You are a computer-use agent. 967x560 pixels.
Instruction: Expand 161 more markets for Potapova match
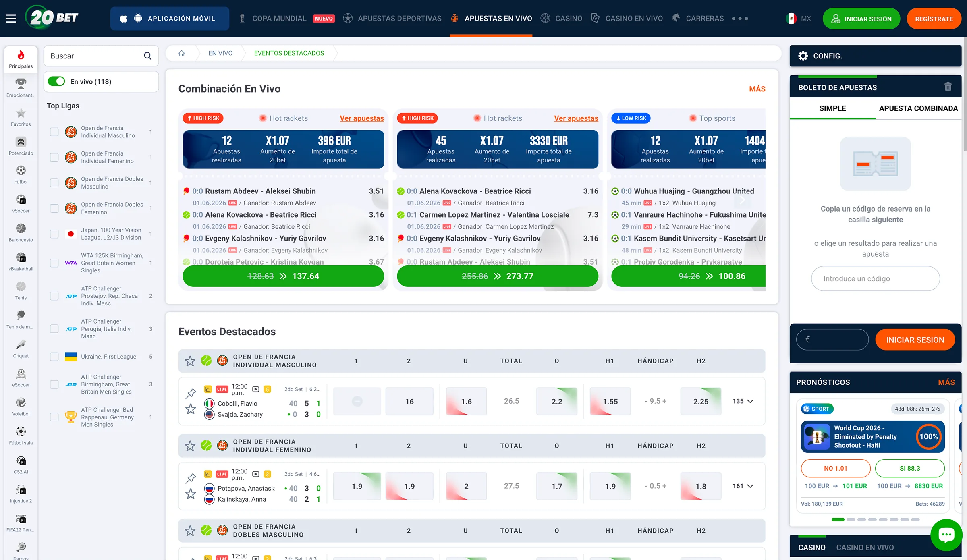tap(743, 486)
